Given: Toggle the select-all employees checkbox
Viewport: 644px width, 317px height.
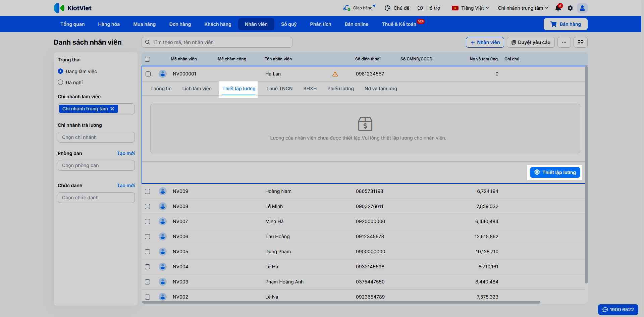Looking at the screenshot, I should tap(148, 59).
